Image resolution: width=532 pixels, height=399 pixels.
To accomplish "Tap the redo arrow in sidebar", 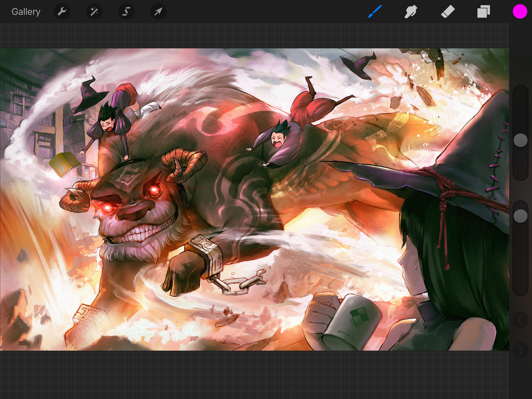I will [520, 351].
